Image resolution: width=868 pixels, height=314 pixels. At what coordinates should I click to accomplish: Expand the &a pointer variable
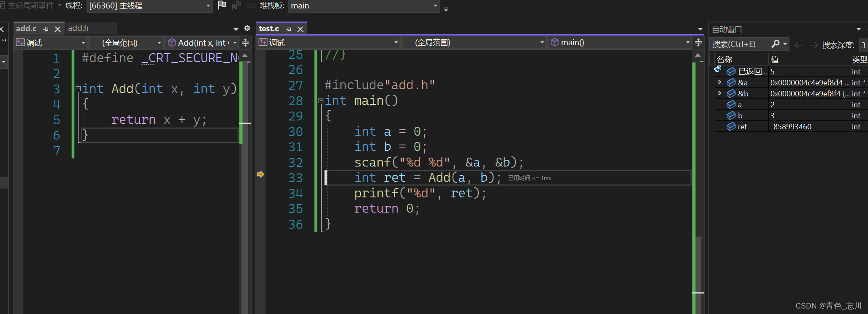[720, 82]
